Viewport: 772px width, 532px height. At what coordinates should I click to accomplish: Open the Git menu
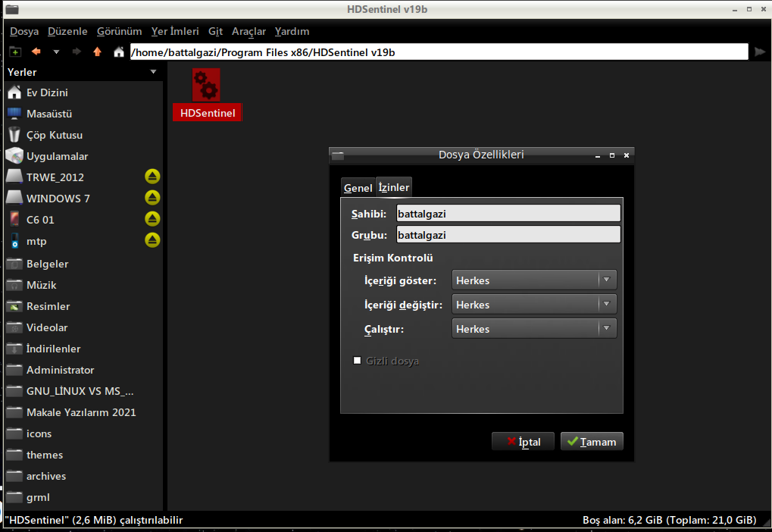tap(215, 32)
